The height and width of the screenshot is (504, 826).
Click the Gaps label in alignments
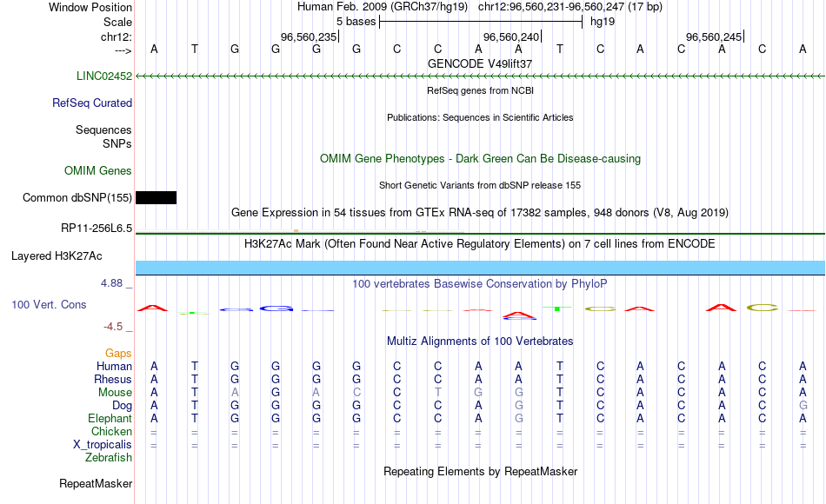click(x=118, y=354)
